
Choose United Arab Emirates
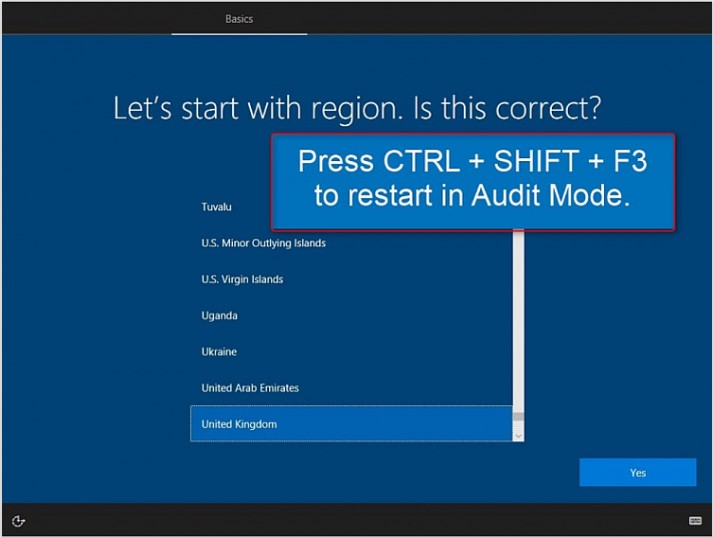tap(351, 388)
